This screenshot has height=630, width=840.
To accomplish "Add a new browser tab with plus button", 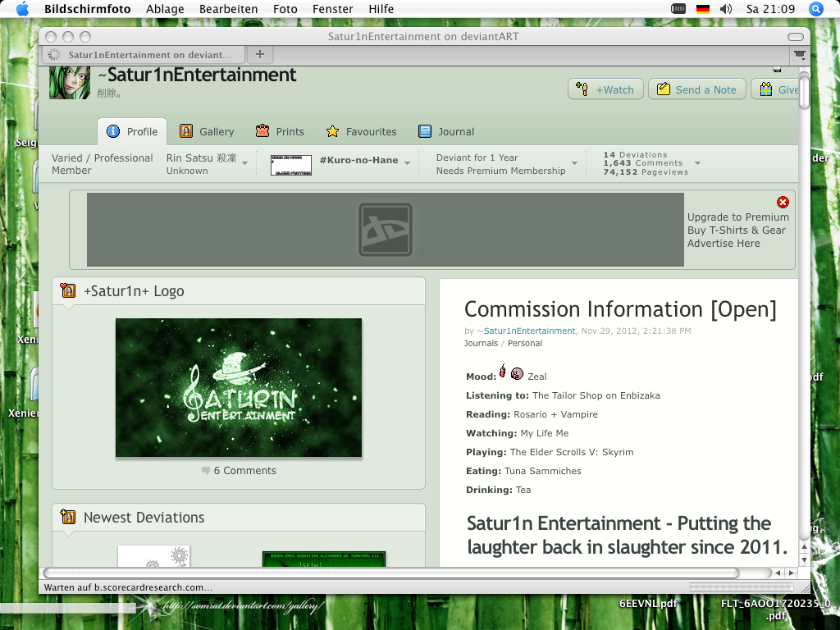I will click(260, 54).
